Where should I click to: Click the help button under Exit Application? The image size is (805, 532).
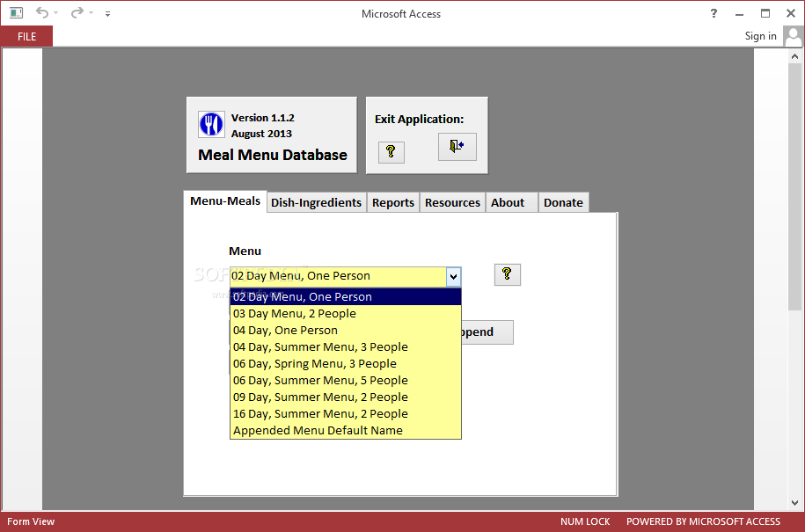tap(392, 152)
